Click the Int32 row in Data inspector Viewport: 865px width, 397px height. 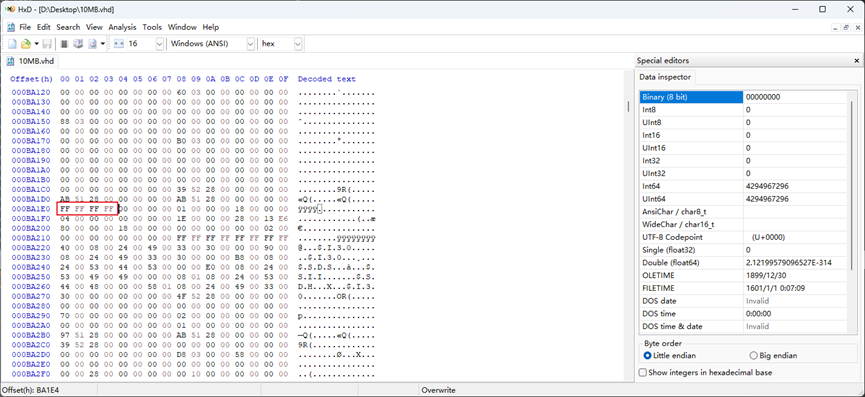743,160
